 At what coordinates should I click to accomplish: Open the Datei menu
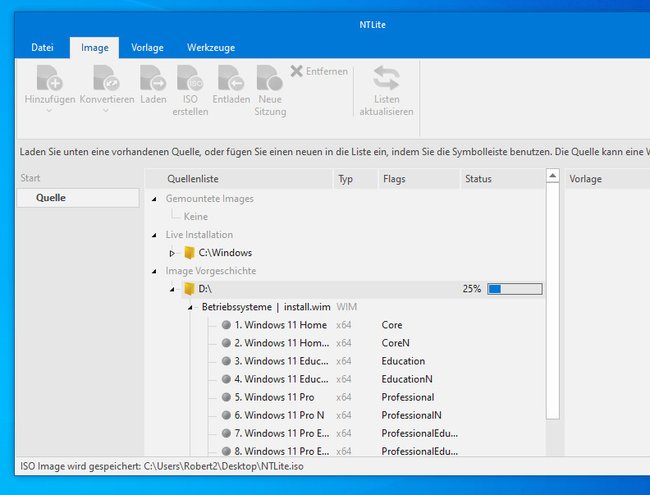coord(42,47)
